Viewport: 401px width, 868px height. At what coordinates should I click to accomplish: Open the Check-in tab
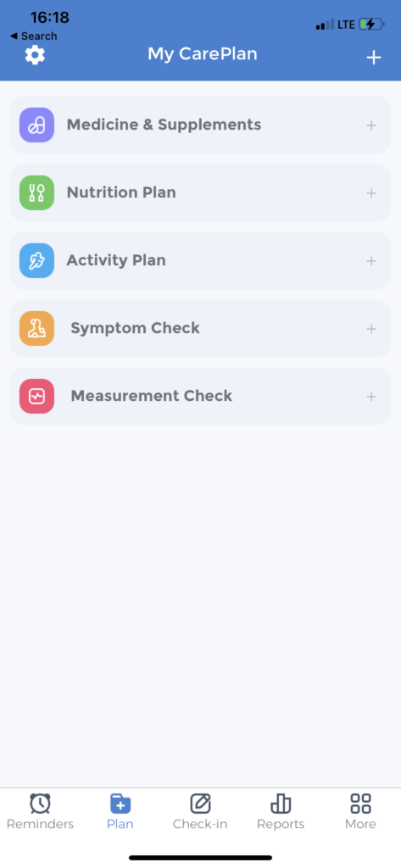(200, 811)
